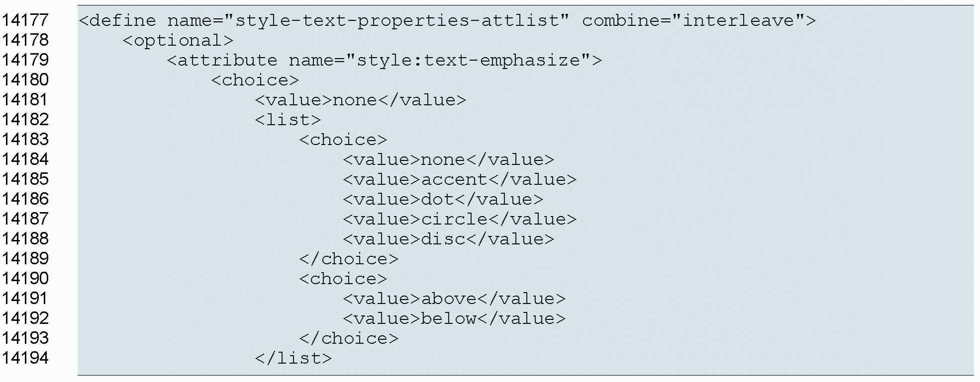Click line number 14181

25,100
